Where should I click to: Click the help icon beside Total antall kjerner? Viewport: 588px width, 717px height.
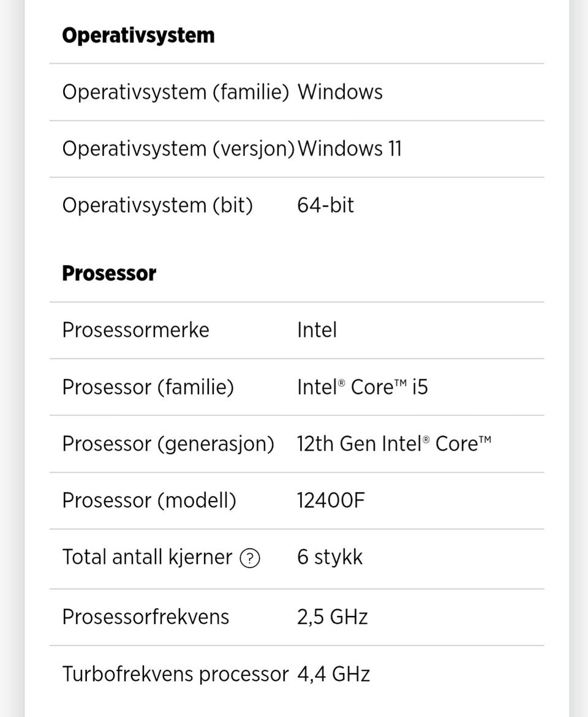point(250,558)
